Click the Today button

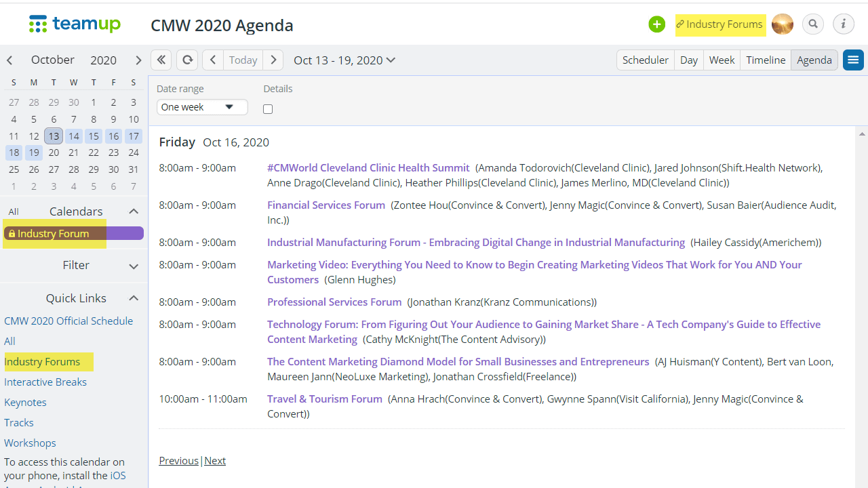pos(243,60)
